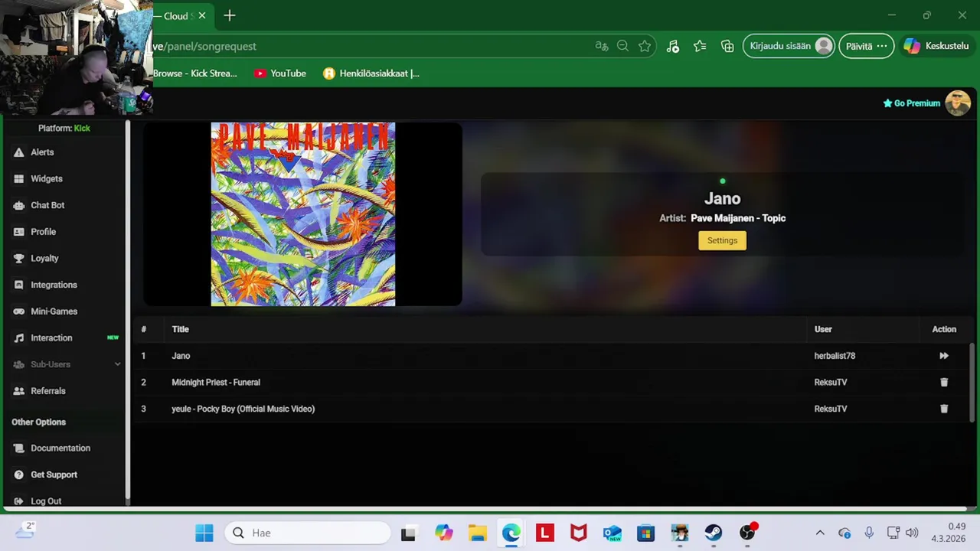Image resolution: width=980 pixels, height=551 pixels.
Task: Select Midnight Priest - Funeral title
Action: pos(216,382)
